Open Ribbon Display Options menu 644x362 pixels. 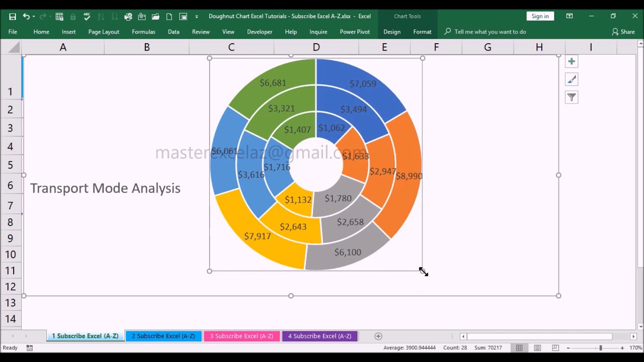click(570, 16)
